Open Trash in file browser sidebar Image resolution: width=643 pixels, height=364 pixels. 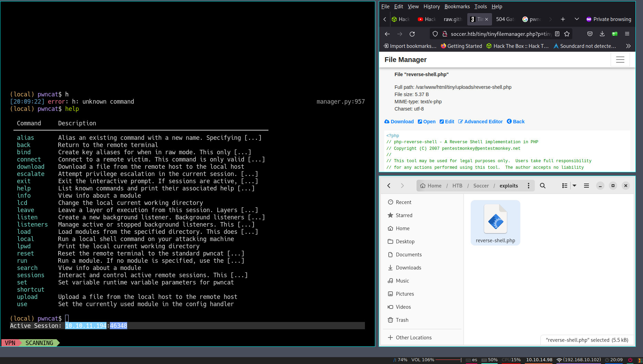423,320
